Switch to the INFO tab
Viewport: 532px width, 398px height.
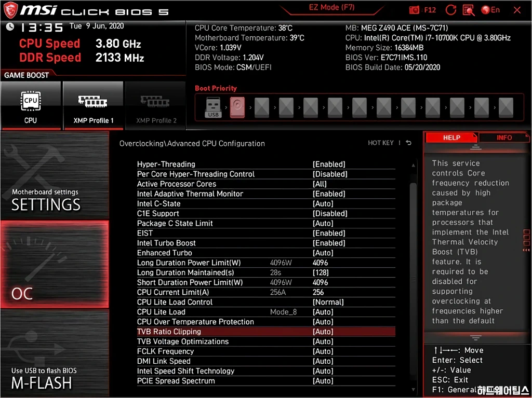(504, 138)
